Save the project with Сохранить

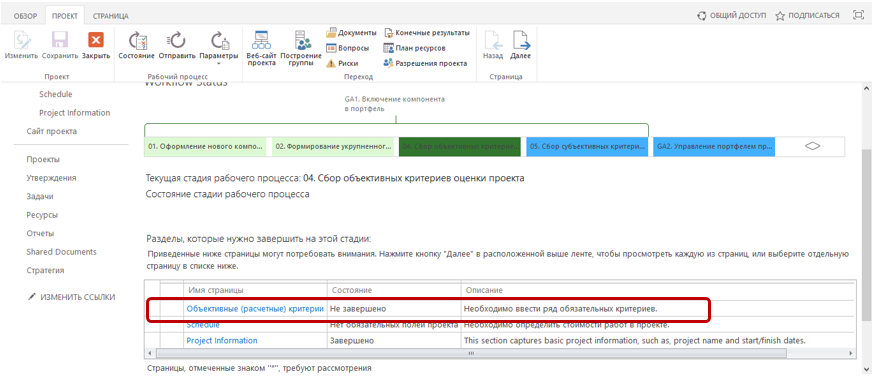[x=60, y=46]
